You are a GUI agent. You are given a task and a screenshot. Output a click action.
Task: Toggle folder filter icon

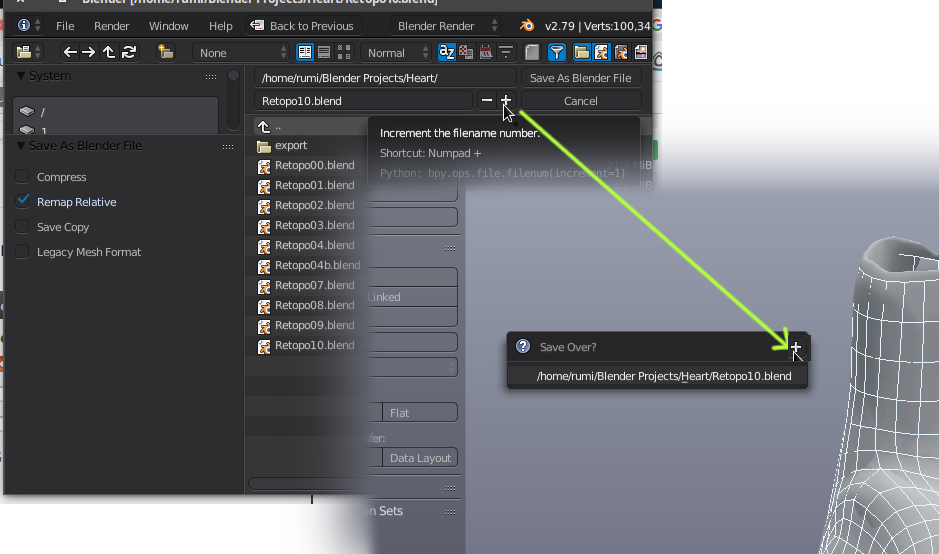pos(581,52)
